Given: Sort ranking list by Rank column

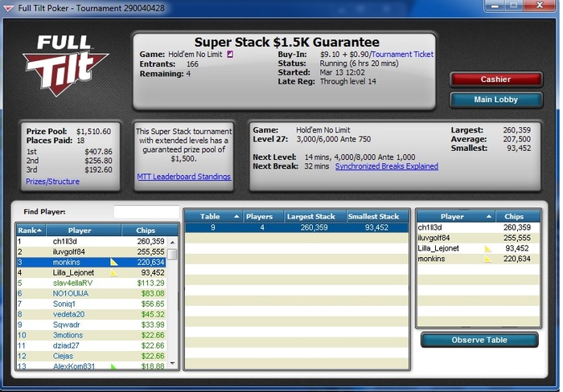Looking at the screenshot, I should pyautogui.click(x=31, y=231).
